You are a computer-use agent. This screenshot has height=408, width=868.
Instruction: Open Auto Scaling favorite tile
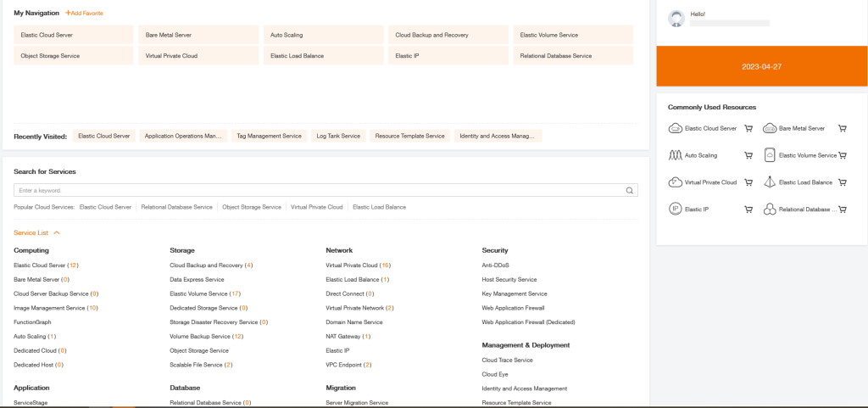tap(323, 35)
